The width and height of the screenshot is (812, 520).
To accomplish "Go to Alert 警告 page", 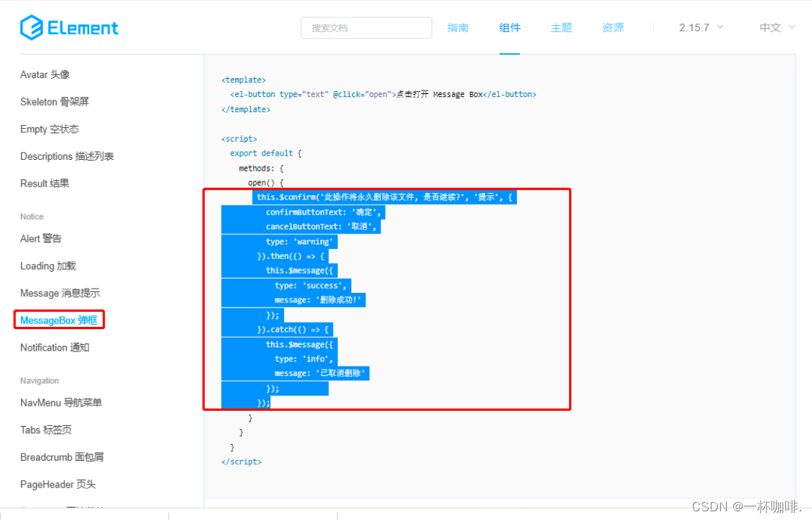I will pos(41,239).
